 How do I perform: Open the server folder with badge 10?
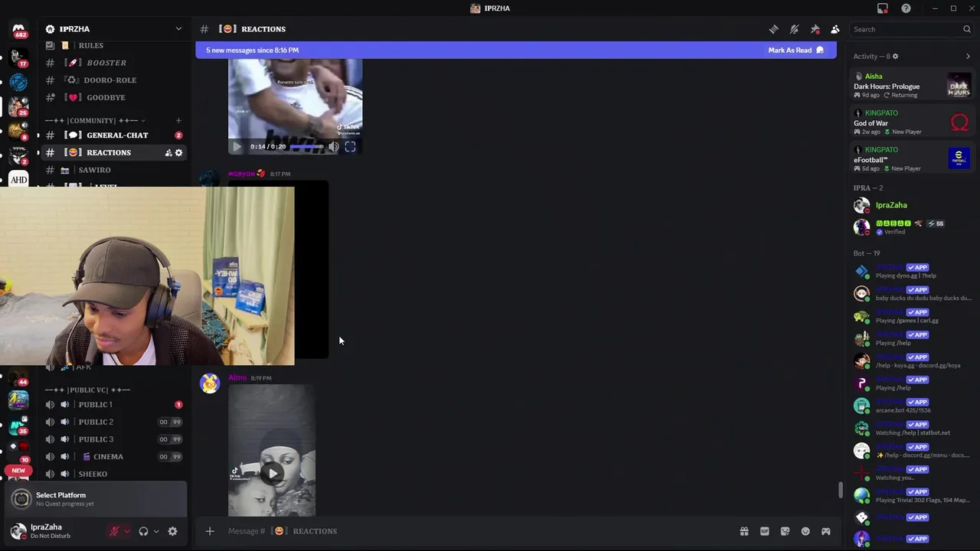(x=18, y=451)
